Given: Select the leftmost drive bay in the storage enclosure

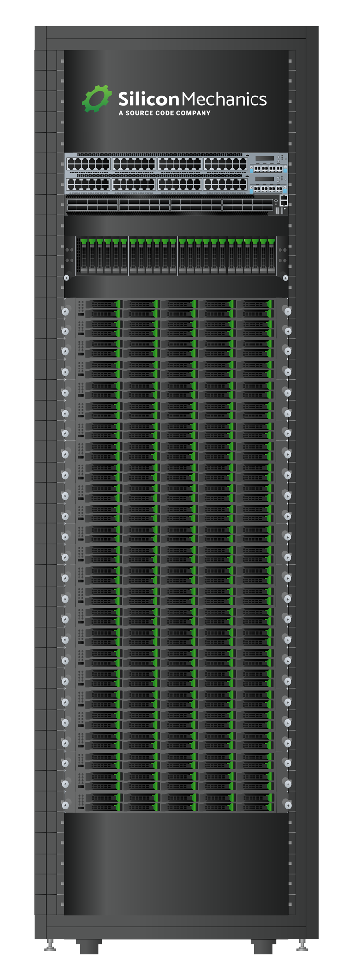Looking at the screenshot, I should (x=84, y=256).
